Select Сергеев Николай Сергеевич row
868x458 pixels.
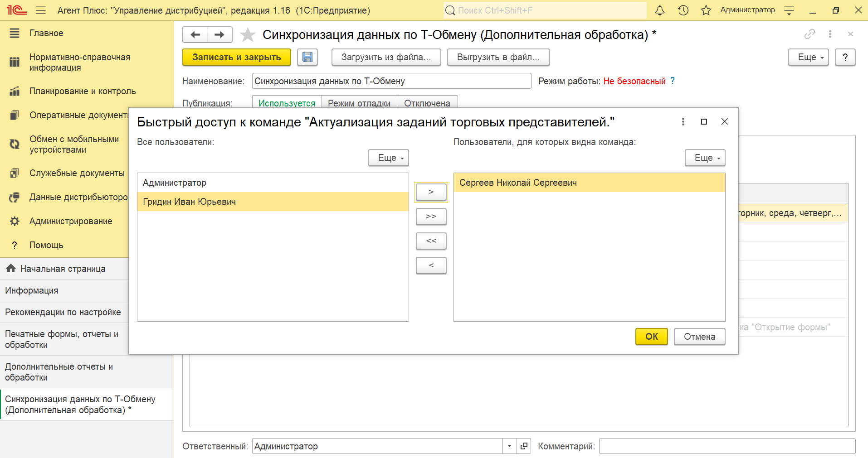589,183
